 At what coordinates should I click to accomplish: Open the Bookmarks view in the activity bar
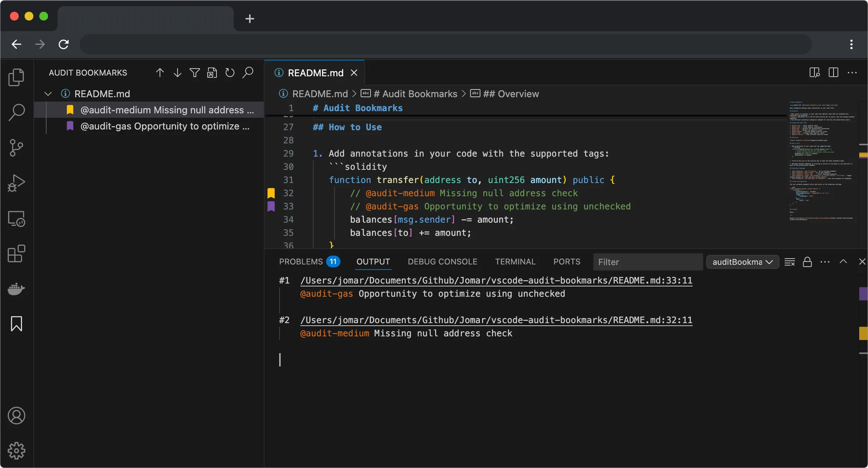[16, 323]
